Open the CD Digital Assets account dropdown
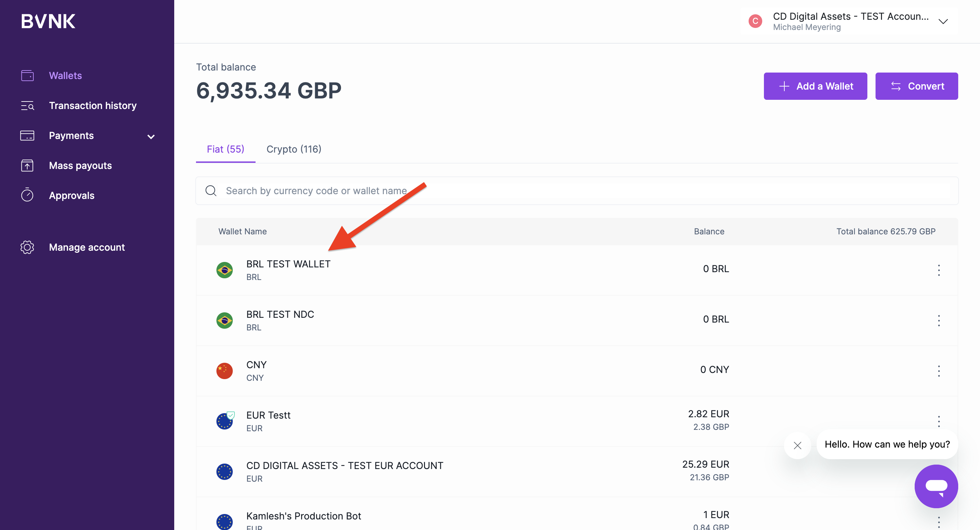 point(943,21)
